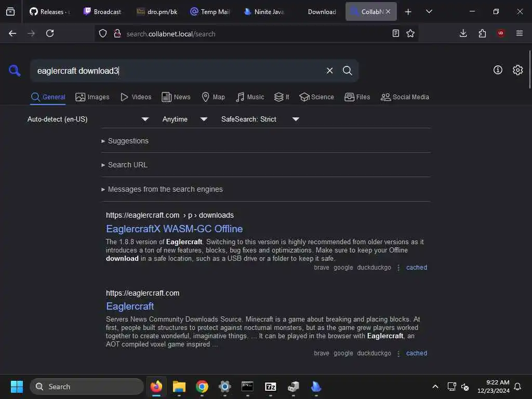
Task: Clear the search query with X
Action: [x=329, y=71]
